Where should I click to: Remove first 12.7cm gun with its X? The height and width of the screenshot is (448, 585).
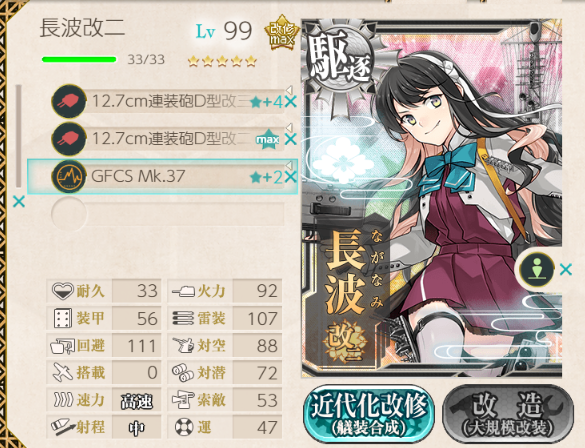pos(290,101)
